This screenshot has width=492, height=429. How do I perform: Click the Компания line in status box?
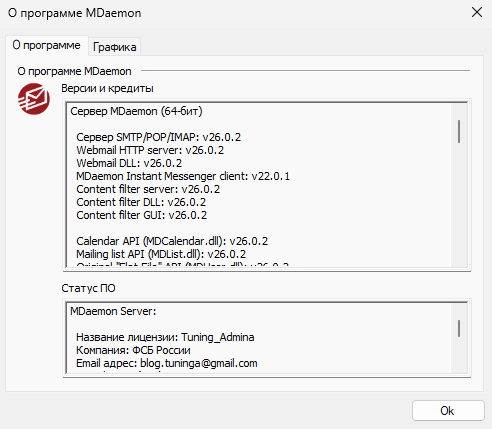click(x=133, y=350)
